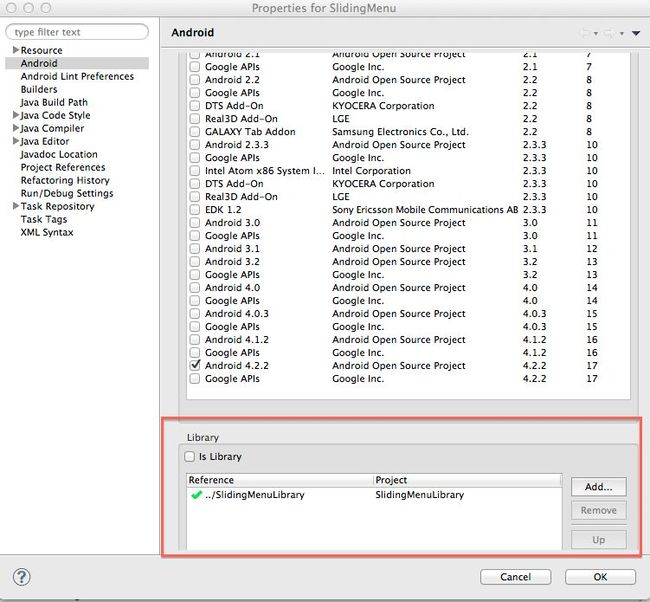The image size is (650, 602).
Task: Check the Android 2.3.3 target checkbox
Action: (194, 145)
